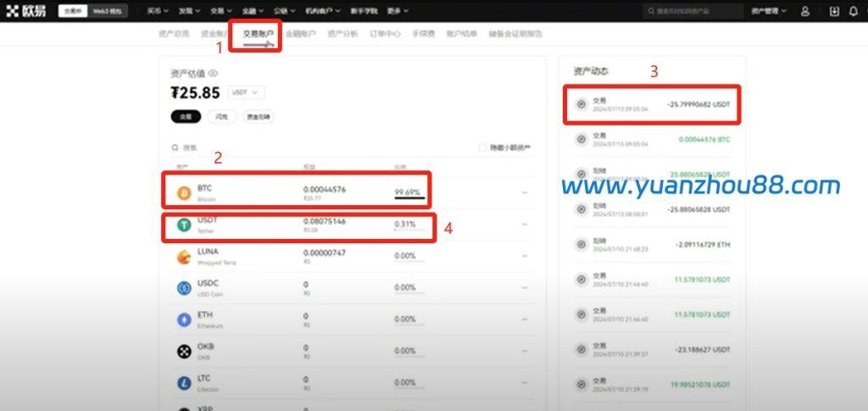Switch to the 资产分析 tab
The image size is (868, 411).
[342, 35]
